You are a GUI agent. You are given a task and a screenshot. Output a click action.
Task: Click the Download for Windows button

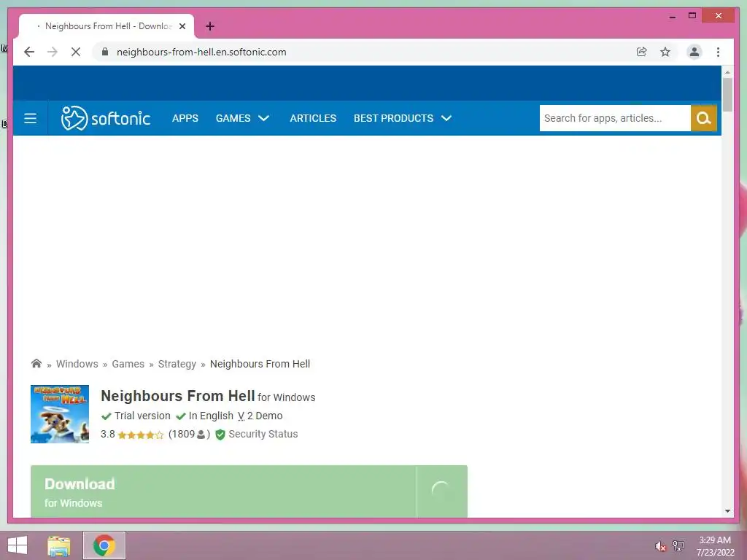[249, 491]
